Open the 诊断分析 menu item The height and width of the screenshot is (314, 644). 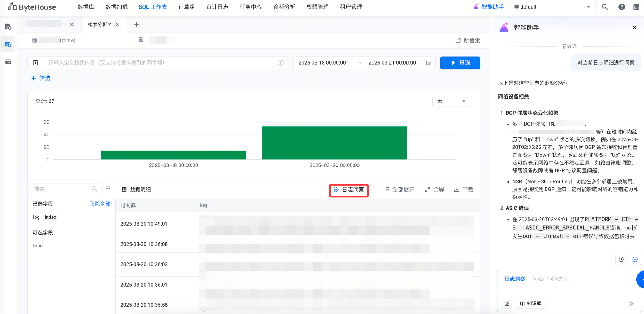tap(284, 7)
